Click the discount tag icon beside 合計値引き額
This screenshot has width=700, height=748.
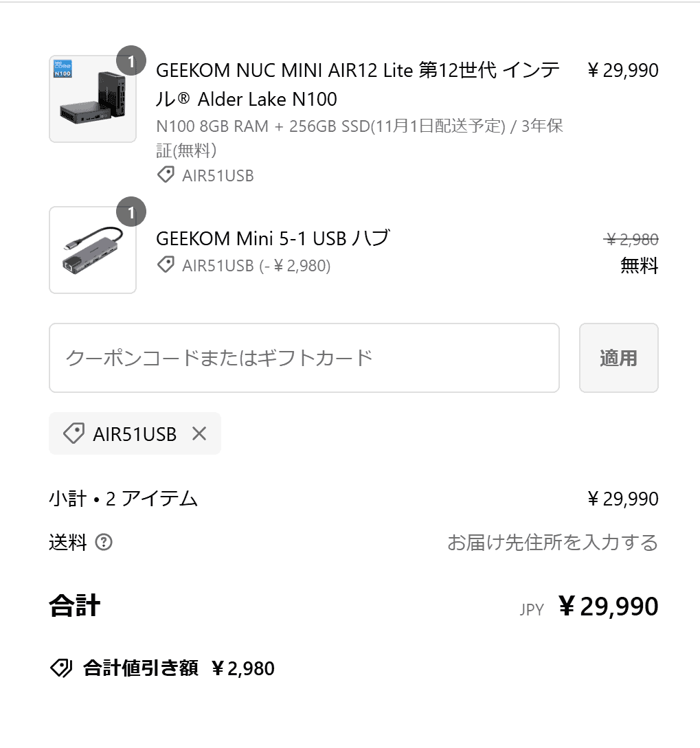[x=61, y=668]
